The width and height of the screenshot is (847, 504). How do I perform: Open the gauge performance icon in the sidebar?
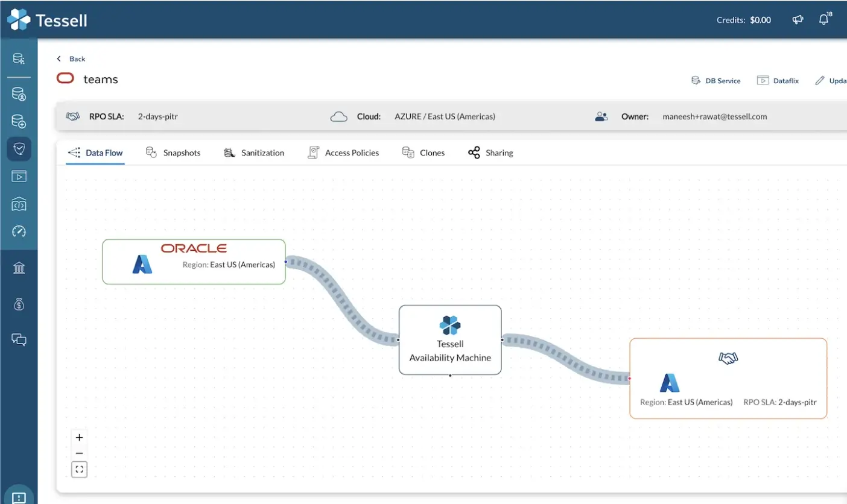coord(19,231)
